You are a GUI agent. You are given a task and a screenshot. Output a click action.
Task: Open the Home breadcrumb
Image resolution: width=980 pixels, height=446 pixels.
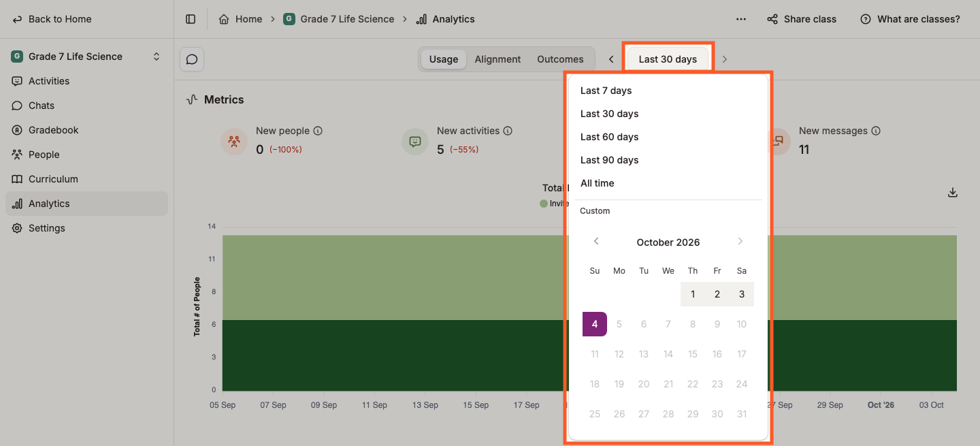[240, 19]
